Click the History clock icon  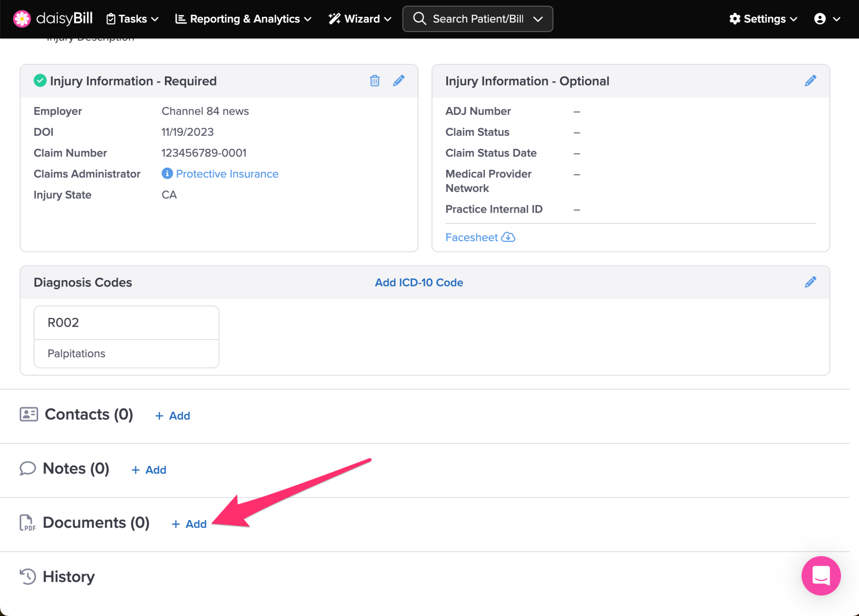[28, 576]
